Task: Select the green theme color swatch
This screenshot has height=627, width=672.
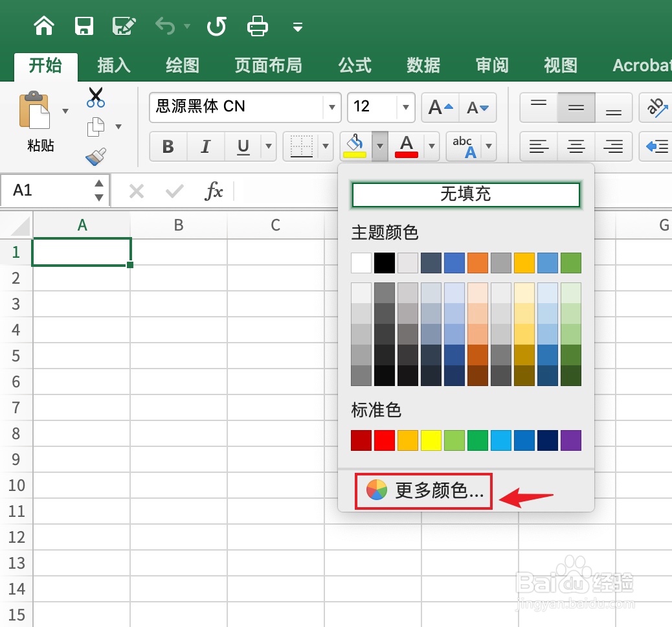Action: pos(571,263)
